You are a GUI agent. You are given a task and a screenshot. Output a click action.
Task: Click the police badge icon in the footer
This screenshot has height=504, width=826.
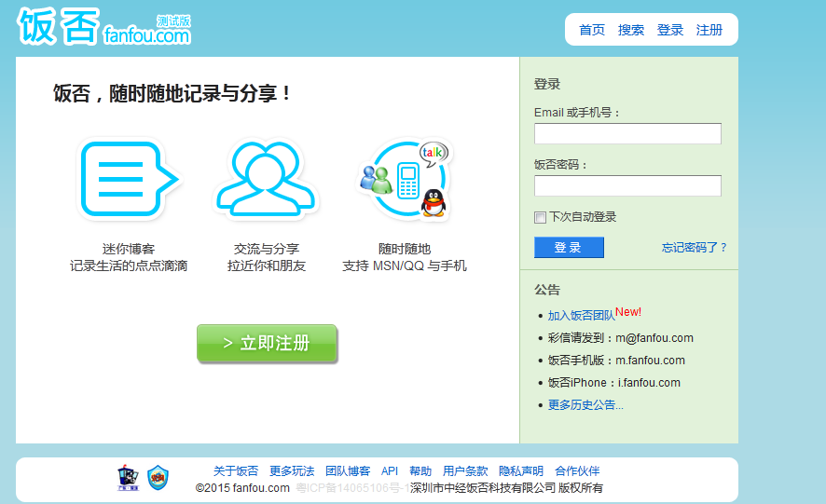[x=128, y=478]
